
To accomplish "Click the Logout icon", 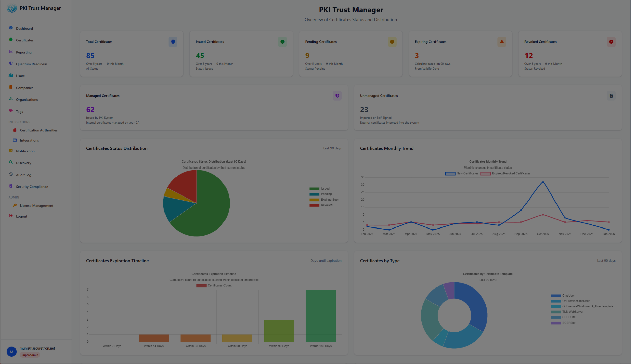I will [11, 216].
